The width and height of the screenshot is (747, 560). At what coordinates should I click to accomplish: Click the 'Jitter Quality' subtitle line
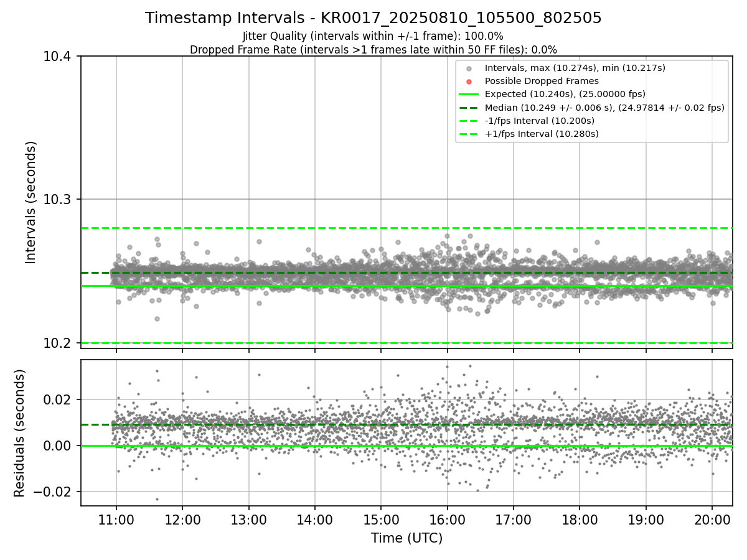pos(374,37)
